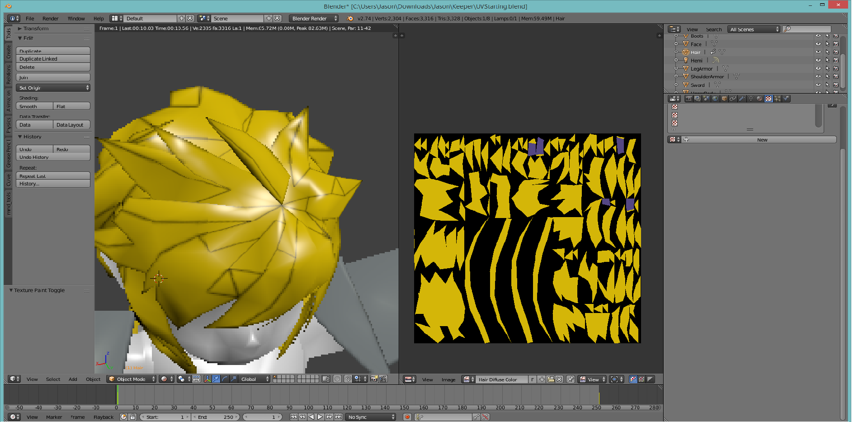Toggle selectability of the Face object
Screen dimensions: 868x422
(827, 44)
